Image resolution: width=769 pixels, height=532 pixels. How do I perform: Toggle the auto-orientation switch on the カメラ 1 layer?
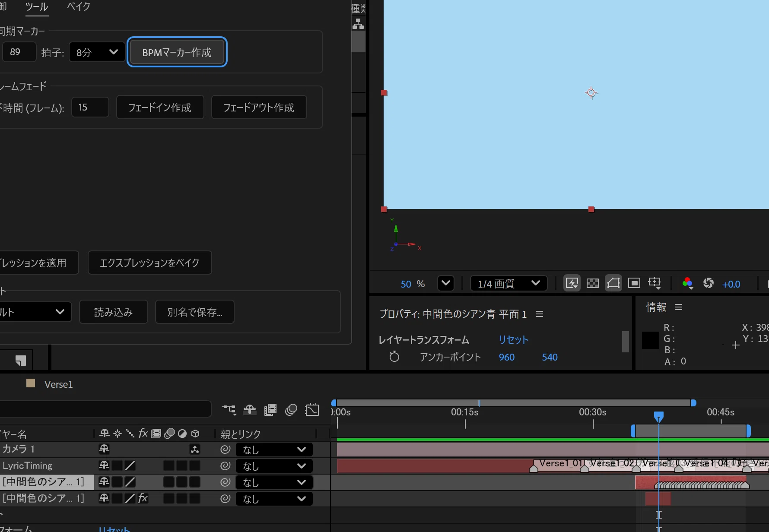pos(195,450)
